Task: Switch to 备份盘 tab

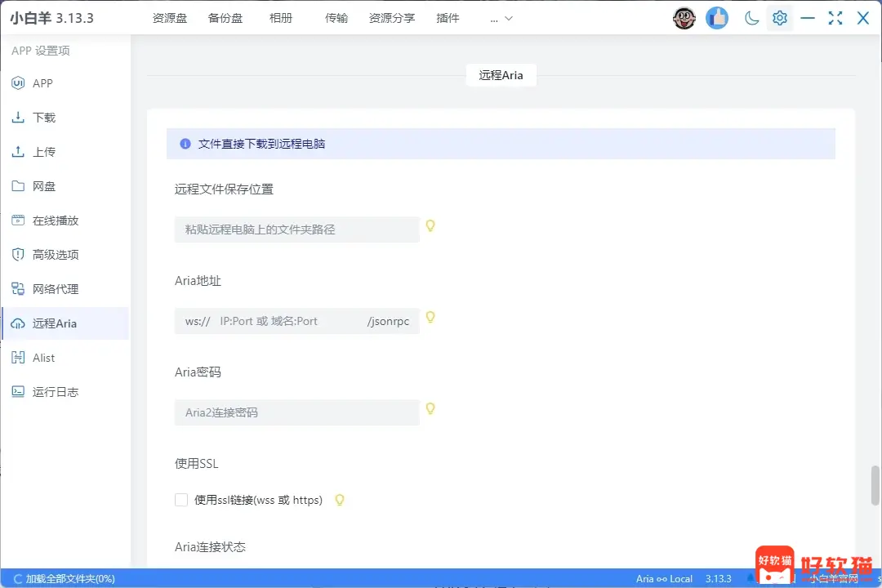Action: point(225,18)
